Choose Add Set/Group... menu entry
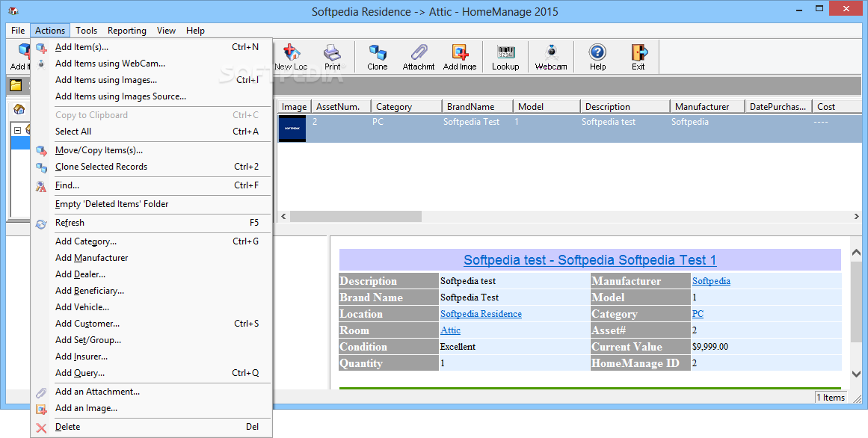 152,340
